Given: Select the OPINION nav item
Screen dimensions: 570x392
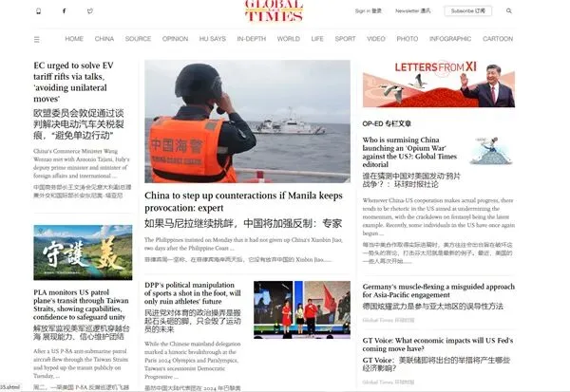Looking at the screenshot, I should [x=175, y=39].
